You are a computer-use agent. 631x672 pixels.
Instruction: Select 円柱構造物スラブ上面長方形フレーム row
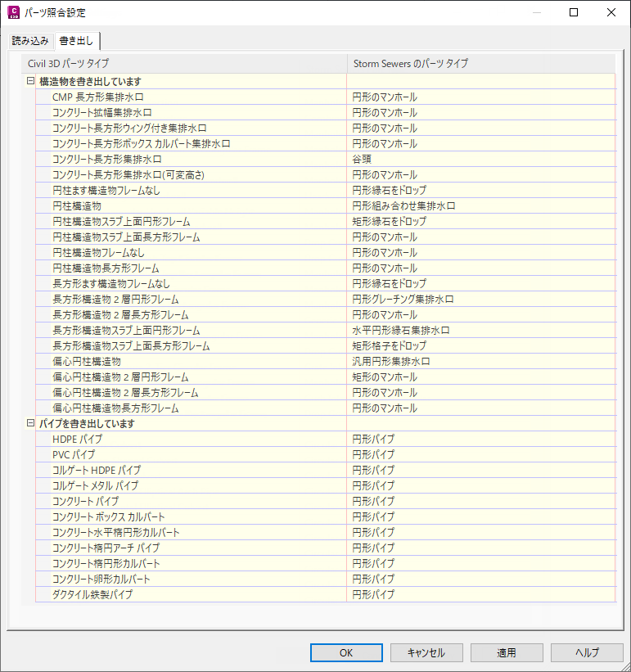tap(326, 237)
